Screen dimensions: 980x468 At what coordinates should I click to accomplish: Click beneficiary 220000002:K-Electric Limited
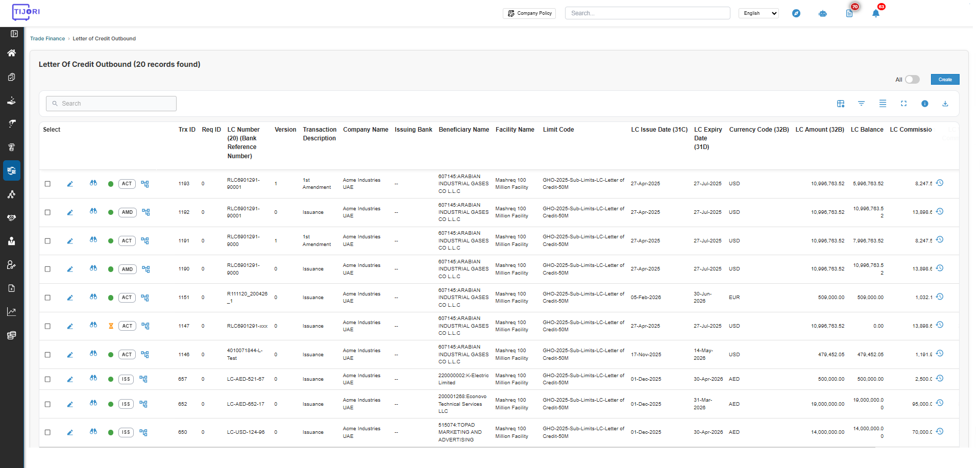pos(463,379)
